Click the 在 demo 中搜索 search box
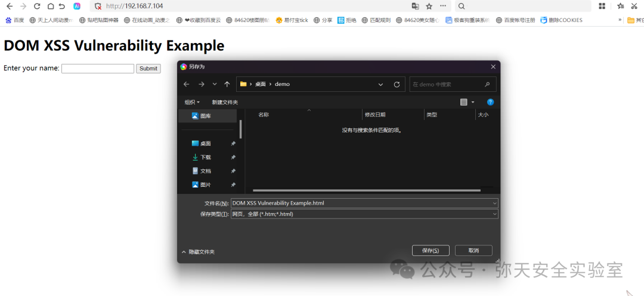Viewport: 644px width, 296px height. [x=453, y=84]
